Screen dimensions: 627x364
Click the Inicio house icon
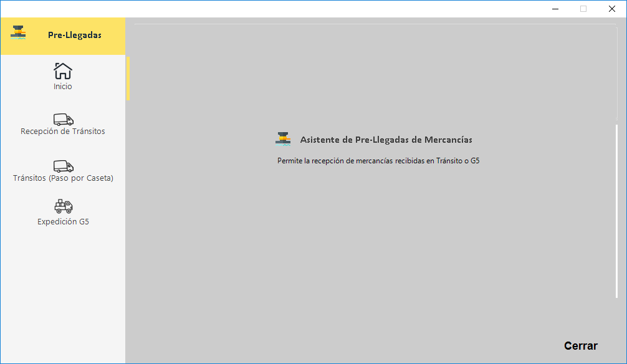[x=63, y=70]
